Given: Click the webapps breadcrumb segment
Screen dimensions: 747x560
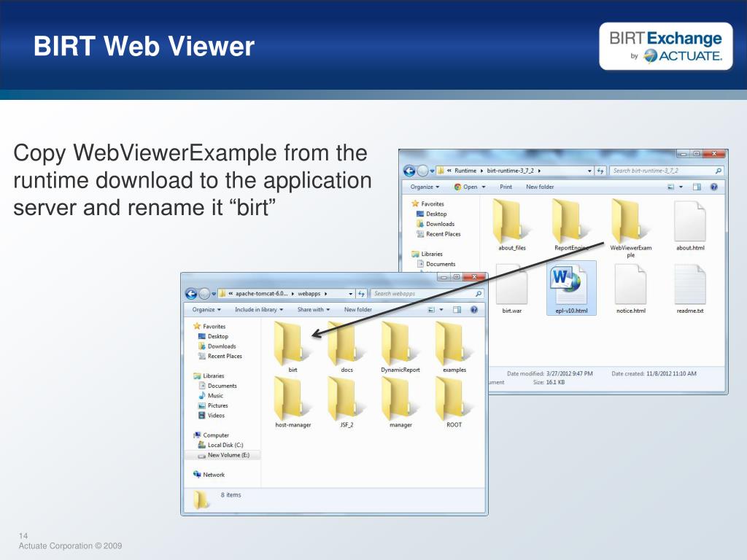Looking at the screenshot, I should (x=309, y=294).
